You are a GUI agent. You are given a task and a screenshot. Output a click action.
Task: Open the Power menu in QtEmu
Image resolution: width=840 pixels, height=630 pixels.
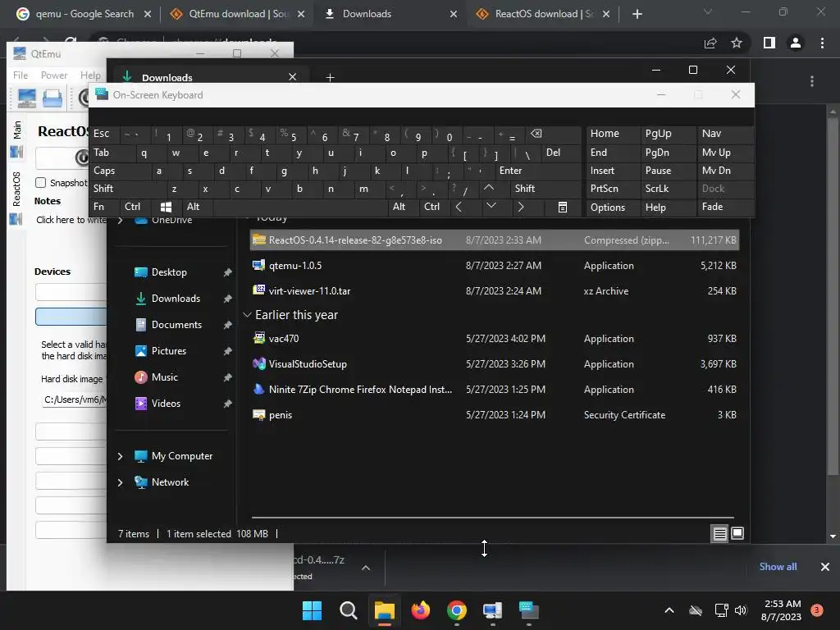[x=54, y=75]
